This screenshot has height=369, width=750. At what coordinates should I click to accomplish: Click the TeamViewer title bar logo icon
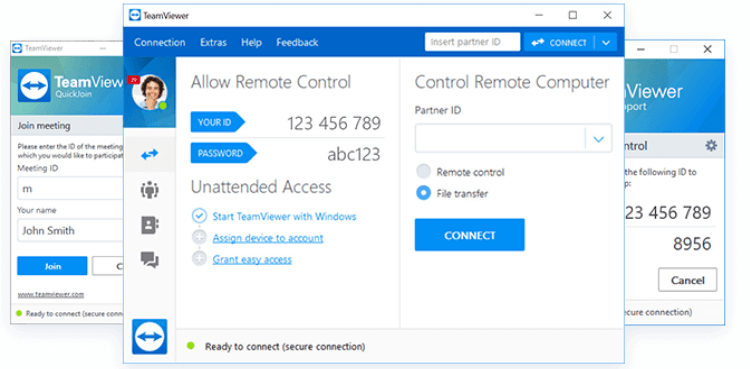135,15
